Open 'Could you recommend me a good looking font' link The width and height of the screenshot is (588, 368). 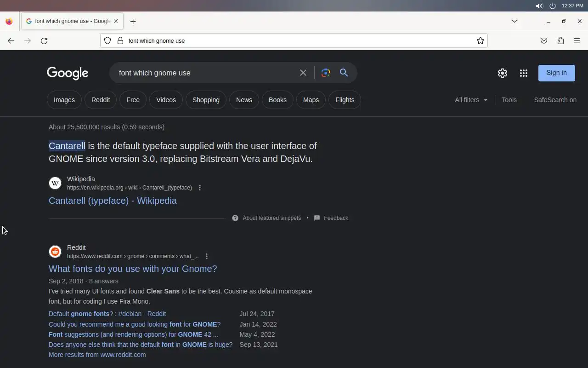135,324
